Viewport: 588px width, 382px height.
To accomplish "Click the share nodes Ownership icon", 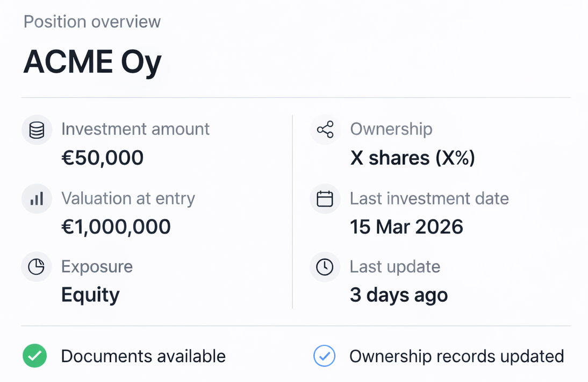I will tap(325, 130).
